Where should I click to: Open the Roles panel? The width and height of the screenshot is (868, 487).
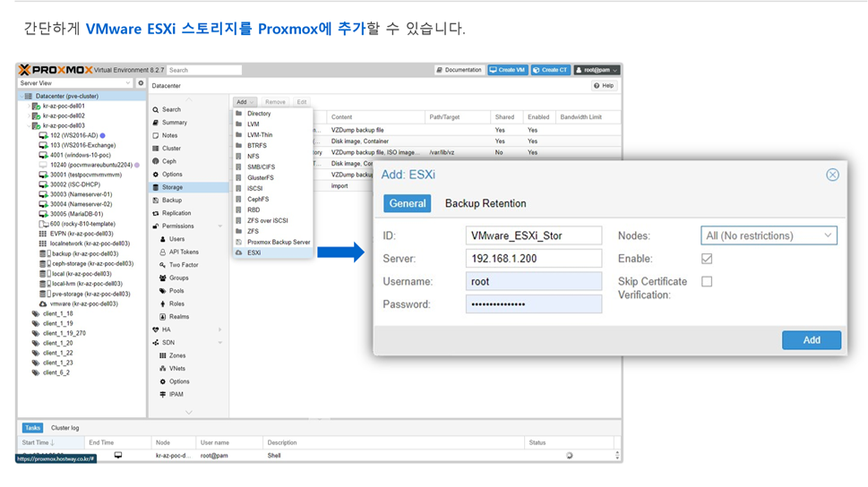172,303
